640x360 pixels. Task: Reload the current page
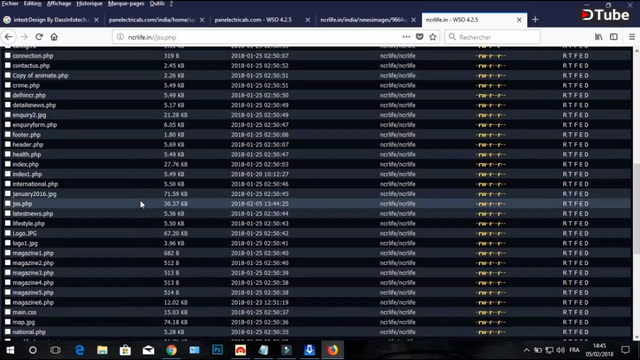click(39, 37)
